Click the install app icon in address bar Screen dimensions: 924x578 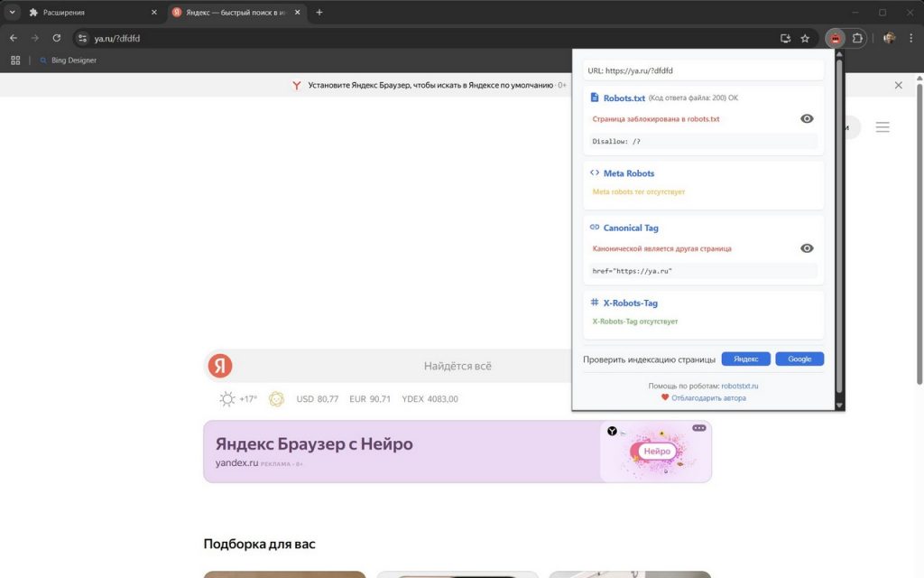pyautogui.click(x=786, y=38)
